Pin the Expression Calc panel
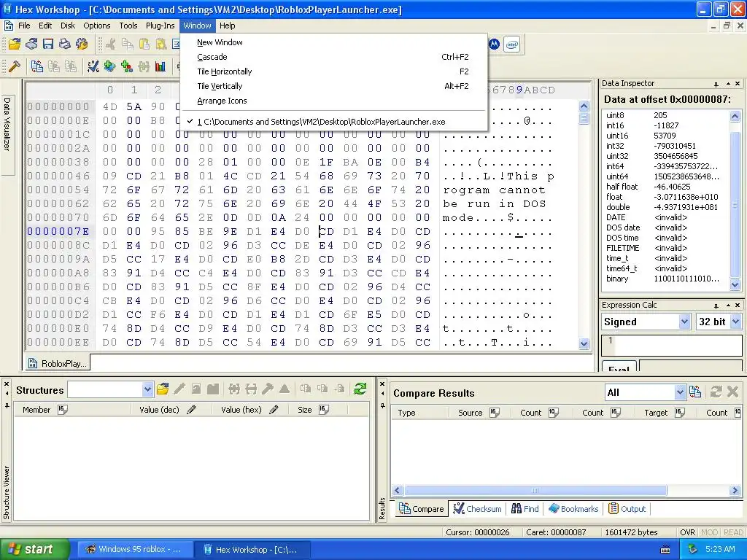 (x=716, y=306)
